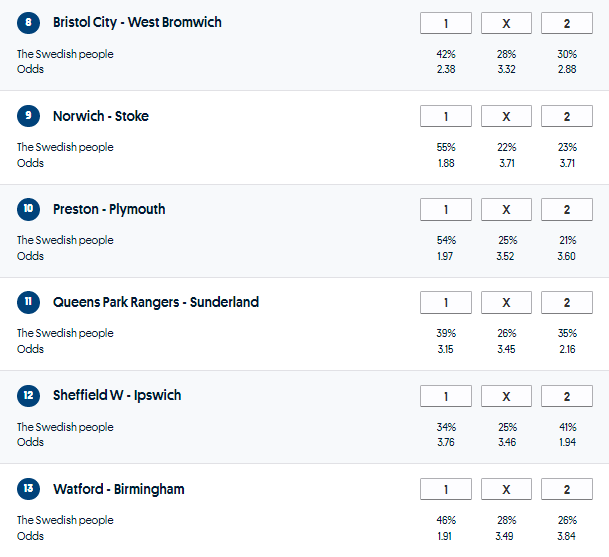
Task: Select home win 1 for Bristol City - West Bromwich
Action: pyautogui.click(x=445, y=23)
